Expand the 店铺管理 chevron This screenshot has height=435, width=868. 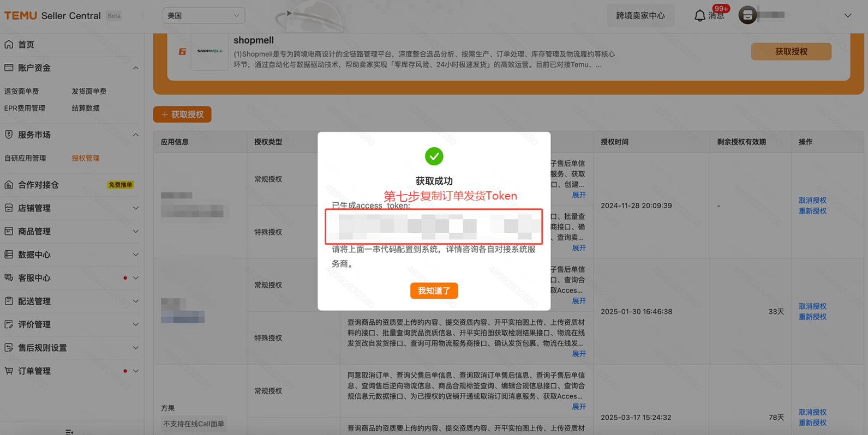point(135,208)
